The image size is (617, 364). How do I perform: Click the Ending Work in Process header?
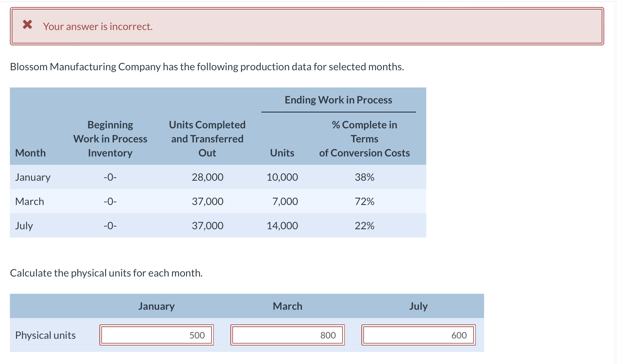tap(338, 100)
